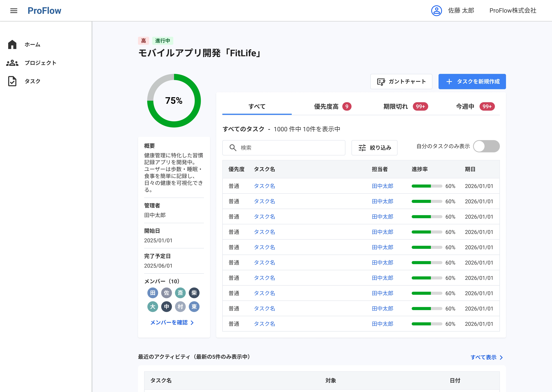Click the search magnifier icon
This screenshot has height=392, width=552.
[x=233, y=148]
